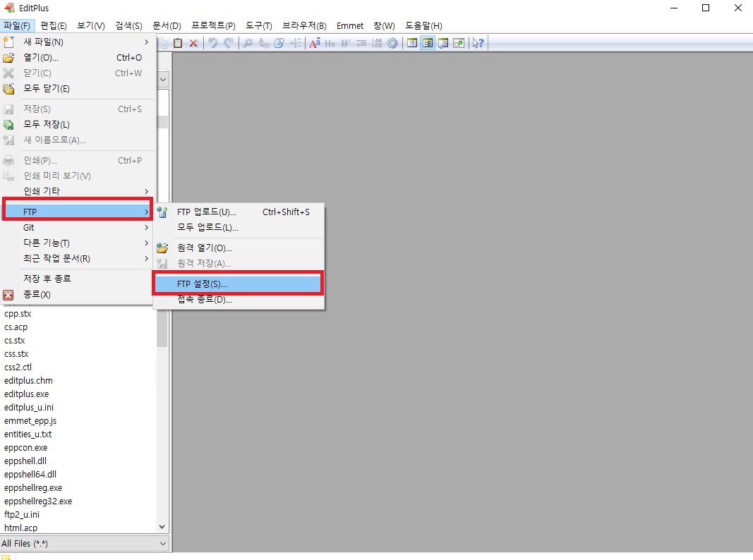The height and width of the screenshot is (560, 753).
Task: Click the Paste clipboard toolbar icon
Action: [x=178, y=43]
